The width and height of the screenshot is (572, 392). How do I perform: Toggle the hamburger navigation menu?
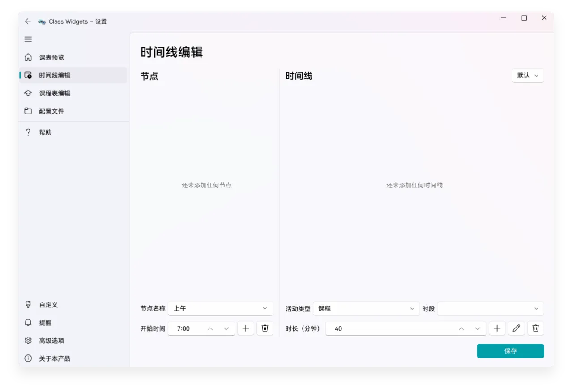(28, 39)
